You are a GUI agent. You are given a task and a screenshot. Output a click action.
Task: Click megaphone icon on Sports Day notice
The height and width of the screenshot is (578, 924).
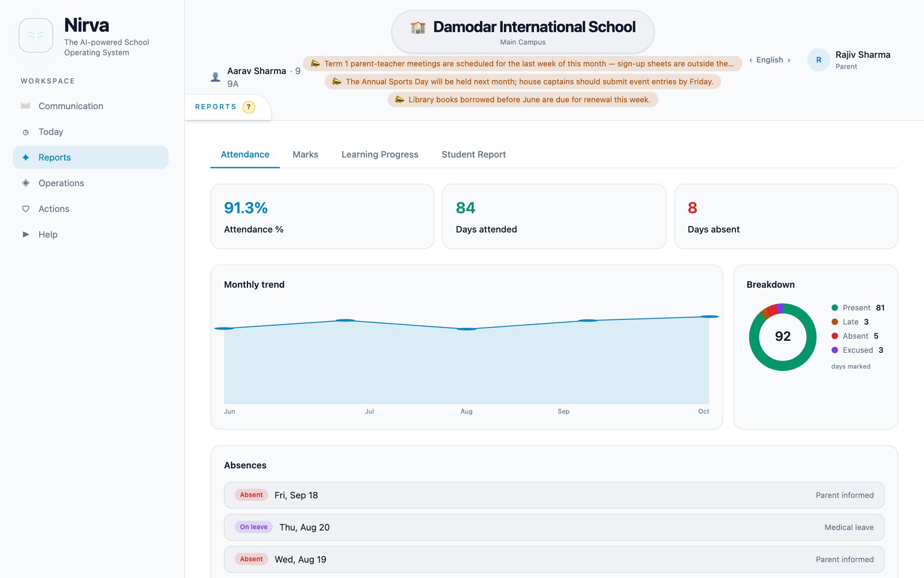pyautogui.click(x=337, y=81)
